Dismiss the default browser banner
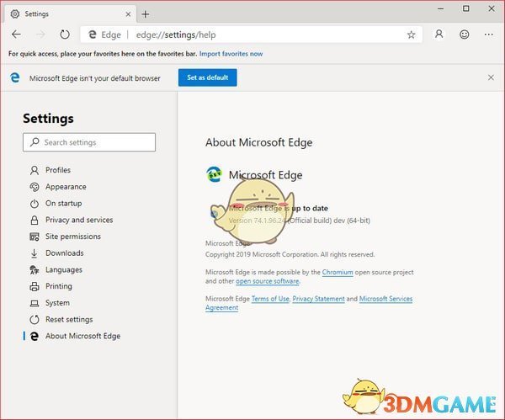The image size is (505, 420). pos(491,77)
